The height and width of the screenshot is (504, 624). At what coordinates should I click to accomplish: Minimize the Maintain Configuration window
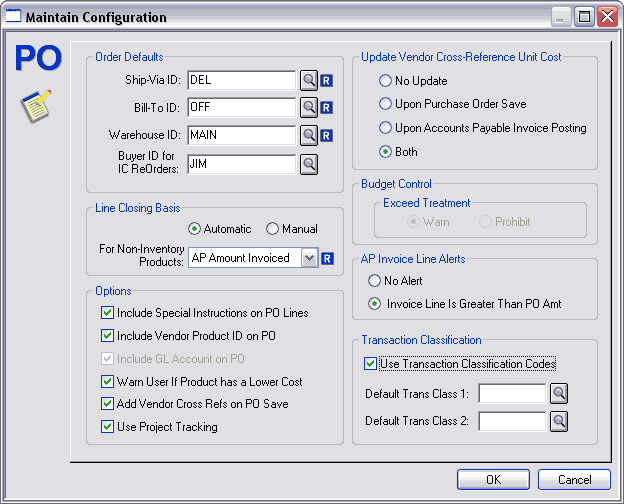[x=561, y=17]
